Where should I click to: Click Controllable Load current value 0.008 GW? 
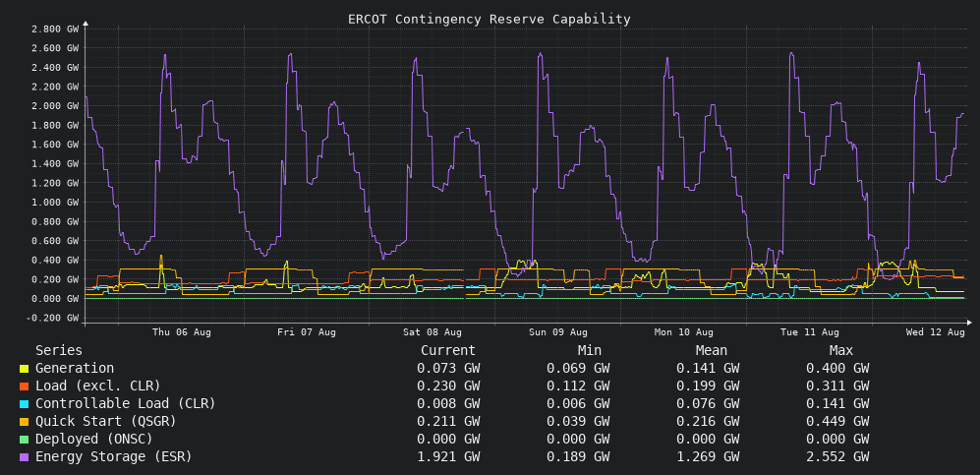(448, 404)
